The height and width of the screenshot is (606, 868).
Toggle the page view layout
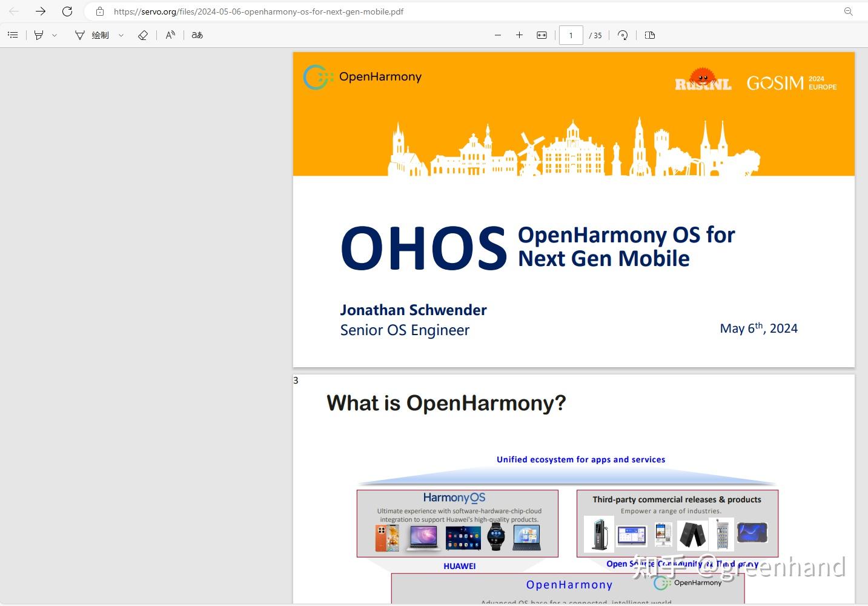[x=649, y=35]
